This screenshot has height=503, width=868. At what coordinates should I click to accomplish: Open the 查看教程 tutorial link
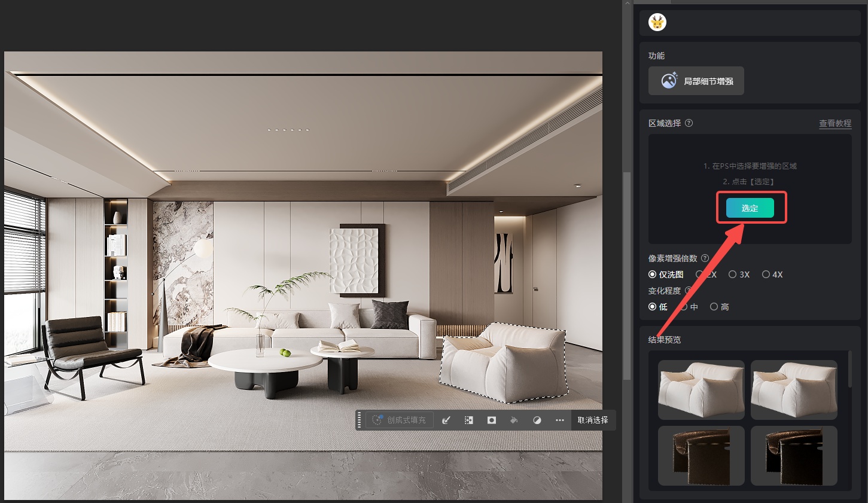pos(835,123)
